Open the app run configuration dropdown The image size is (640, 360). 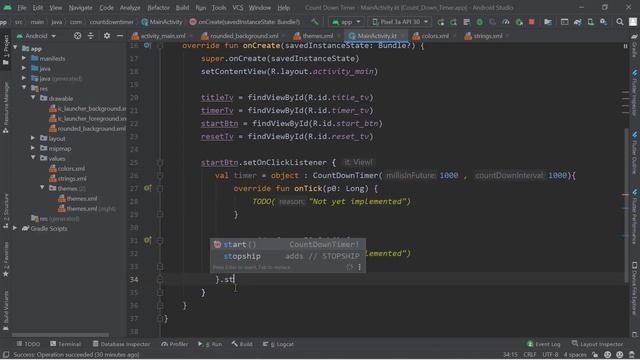point(346,22)
